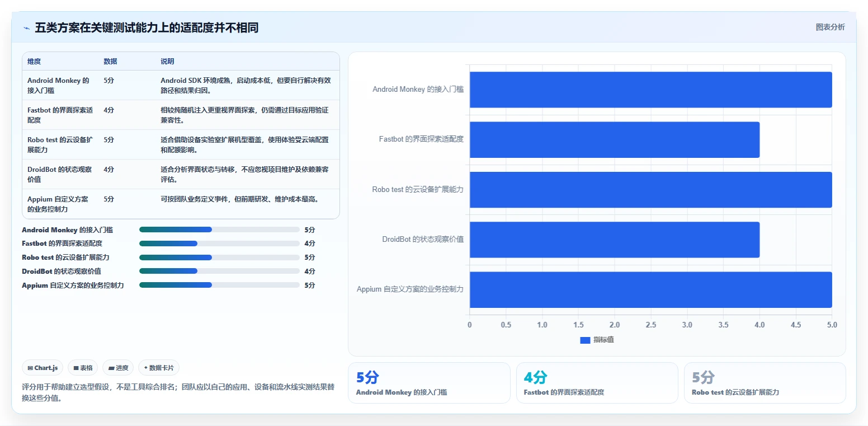
Task: Click x-axis tick value 2.5
Action: point(651,325)
